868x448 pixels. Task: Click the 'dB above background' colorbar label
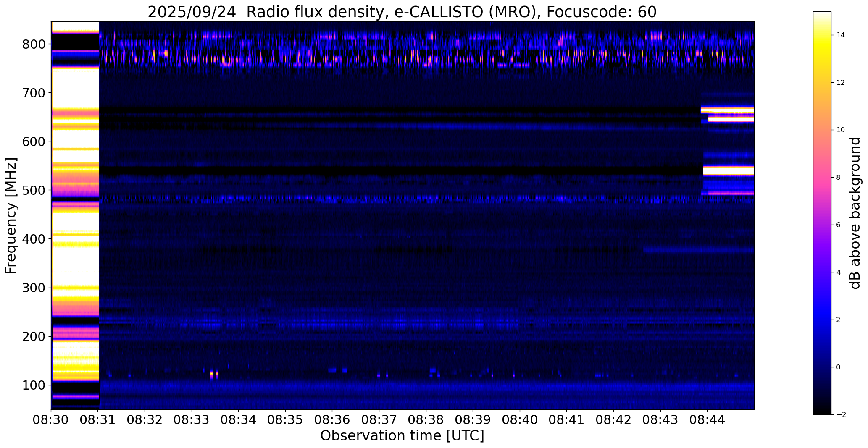[x=855, y=213]
